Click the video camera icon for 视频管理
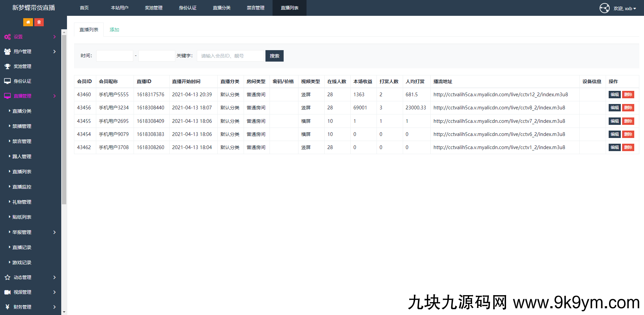 7,292
